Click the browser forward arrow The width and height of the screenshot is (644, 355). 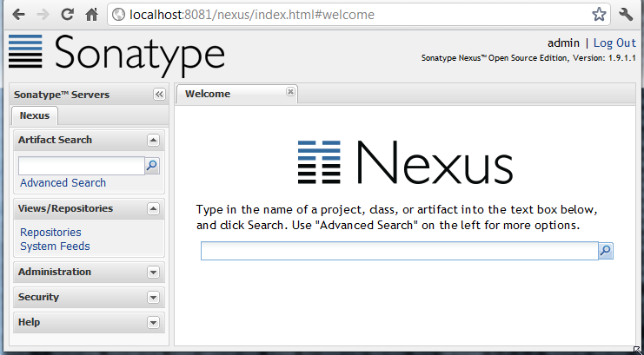(43, 15)
